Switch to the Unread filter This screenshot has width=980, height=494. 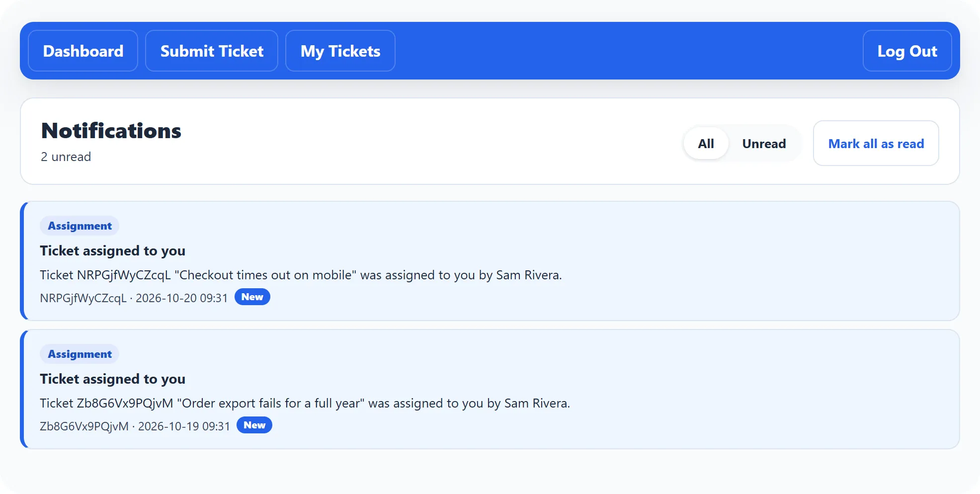[764, 144]
